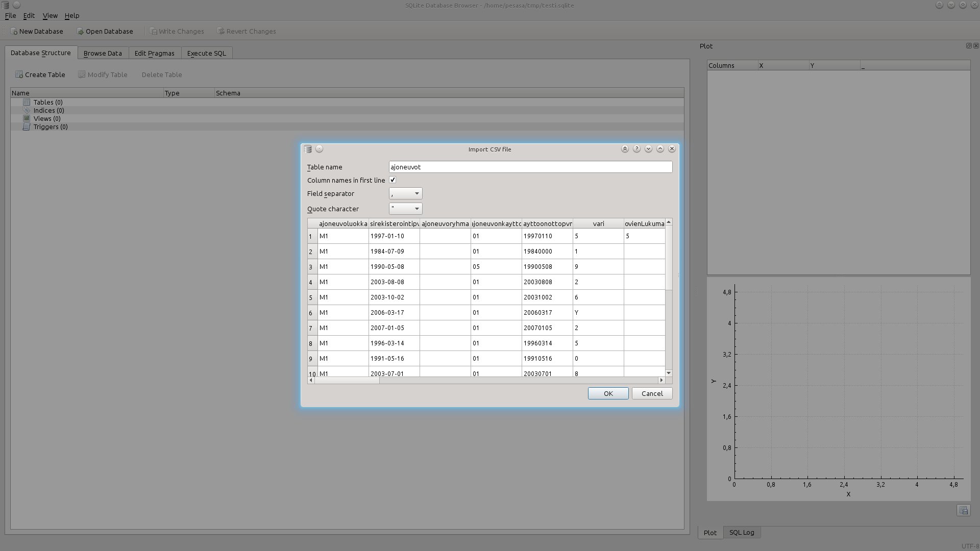The width and height of the screenshot is (980, 551).
Task: Select cell 05 in row 3
Action: [496, 267]
